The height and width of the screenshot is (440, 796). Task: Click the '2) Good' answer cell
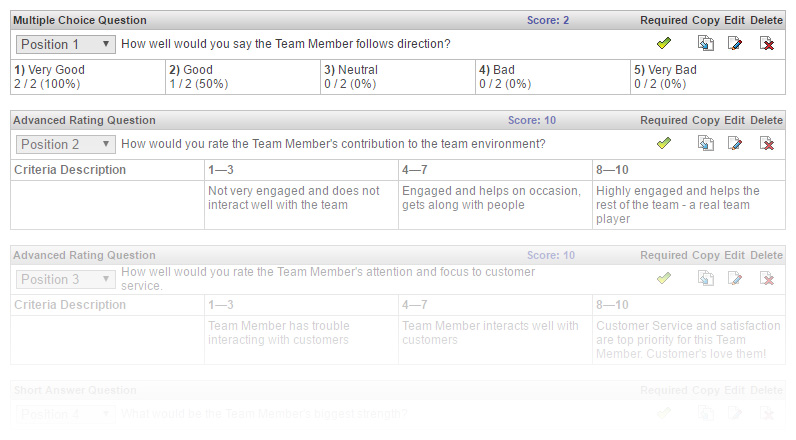coord(241,77)
